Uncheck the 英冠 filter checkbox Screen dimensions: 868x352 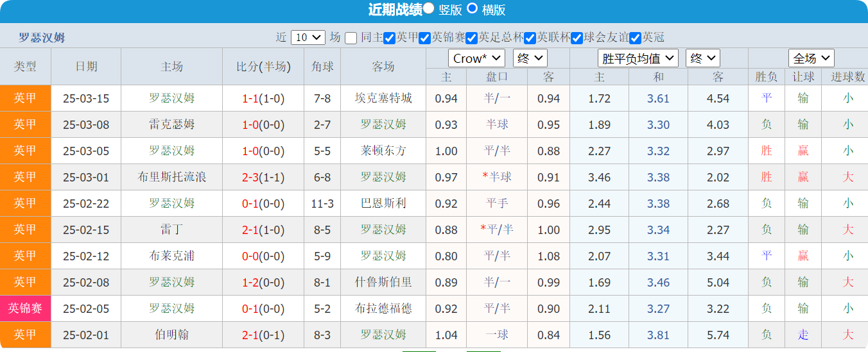click(x=635, y=38)
